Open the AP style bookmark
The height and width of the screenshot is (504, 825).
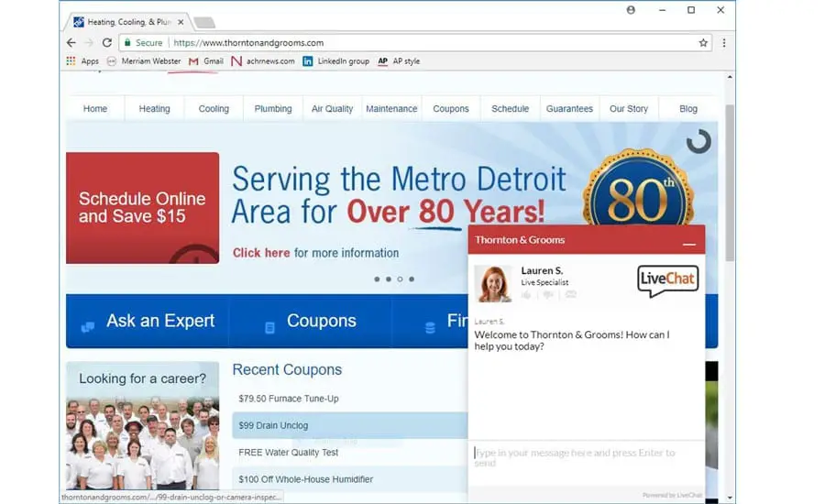coord(399,61)
